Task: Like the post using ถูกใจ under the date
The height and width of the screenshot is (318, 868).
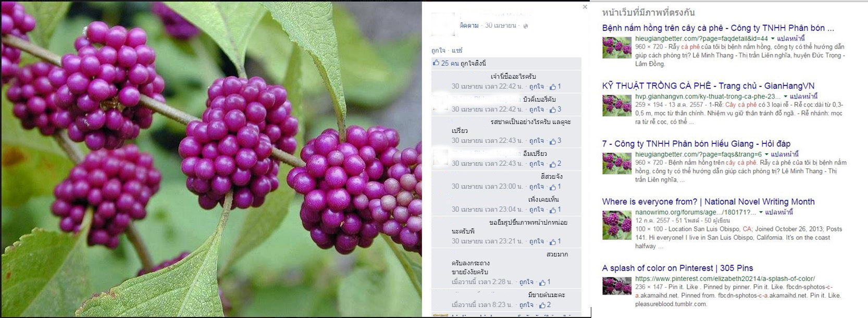Action: pos(438,51)
